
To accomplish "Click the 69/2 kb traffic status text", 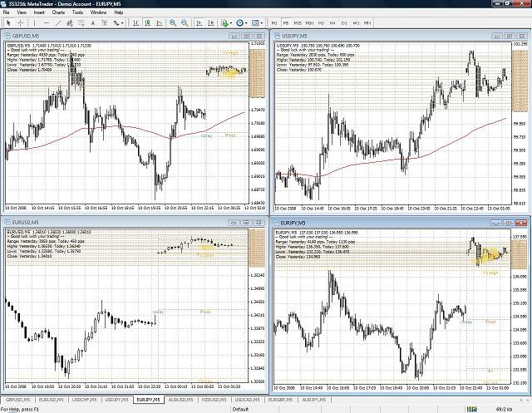I will (x=505, y=410).
